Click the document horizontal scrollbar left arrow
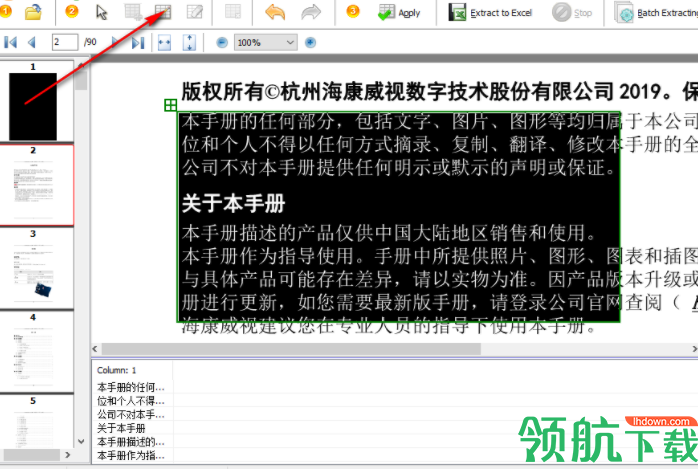698x469 pixels. pyautogui.click(x=95, y=349)
